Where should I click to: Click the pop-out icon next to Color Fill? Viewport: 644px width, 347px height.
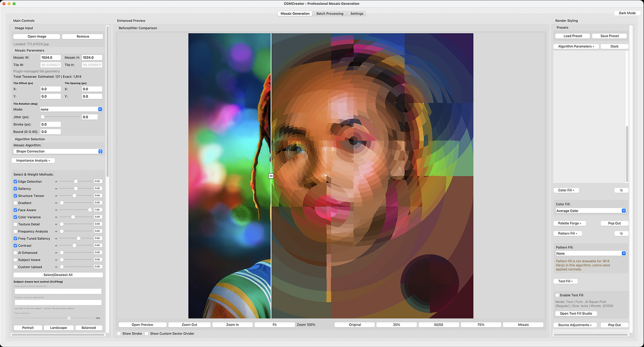pyautogui.click(x=621, y=190)
